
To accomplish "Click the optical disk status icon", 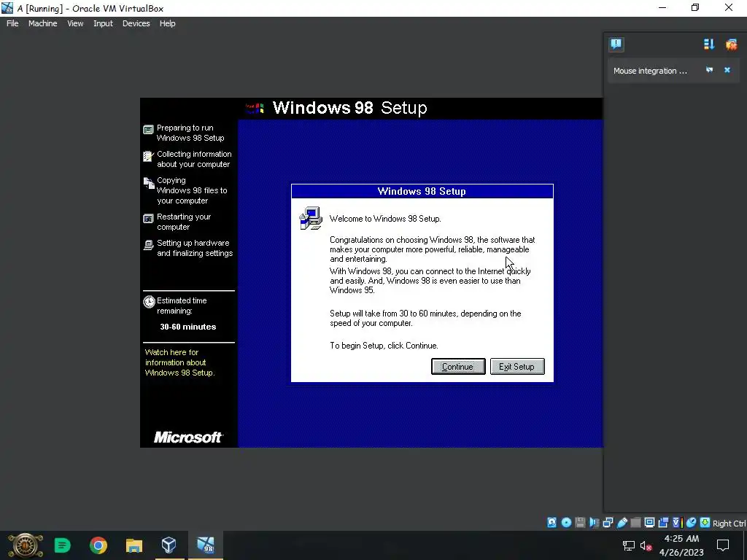I will pyautogui.click(x=566, y=522).
